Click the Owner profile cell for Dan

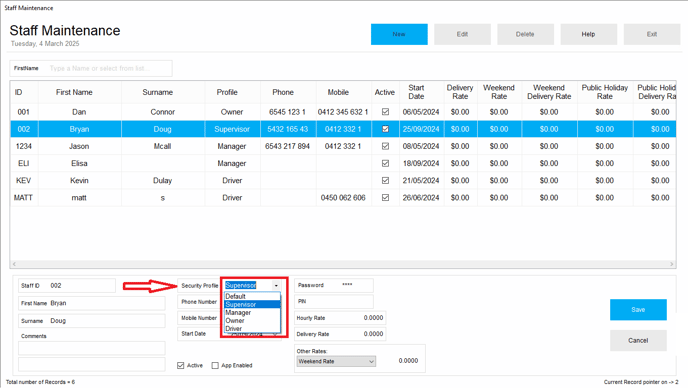point(232,112)
